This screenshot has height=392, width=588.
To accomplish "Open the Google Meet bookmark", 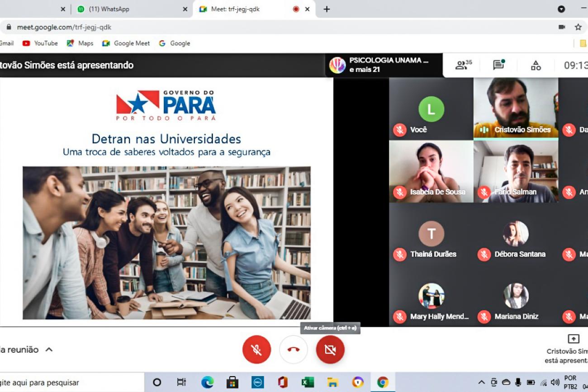I will [126, 43].
